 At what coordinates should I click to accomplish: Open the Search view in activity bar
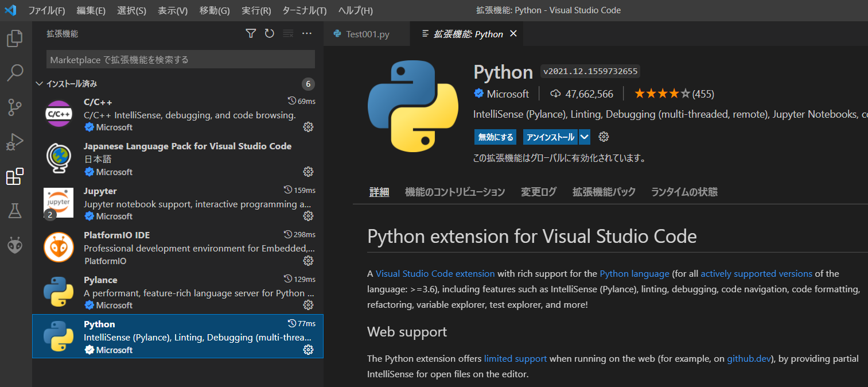[x=14, y=73]
